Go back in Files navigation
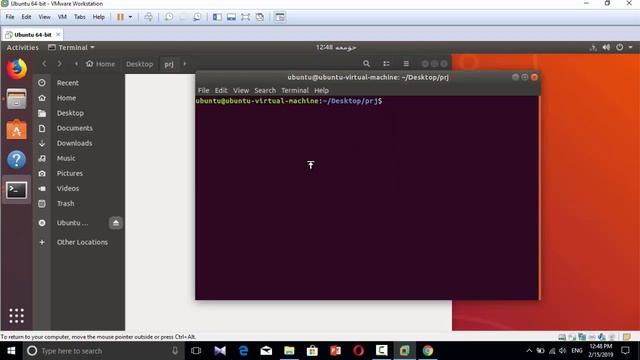 pyautogui.click(x=44, y=64)
